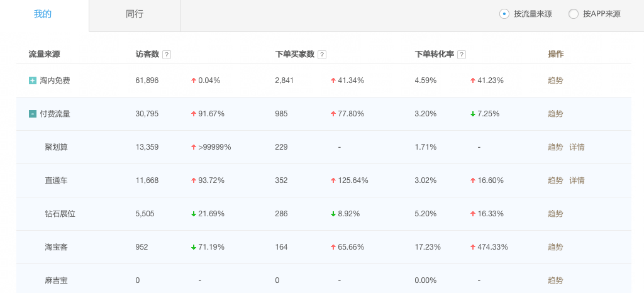Screen dimensions: 644x293
Task: Click the 71.19% visitor decrease value
Action: pos(211,248)
